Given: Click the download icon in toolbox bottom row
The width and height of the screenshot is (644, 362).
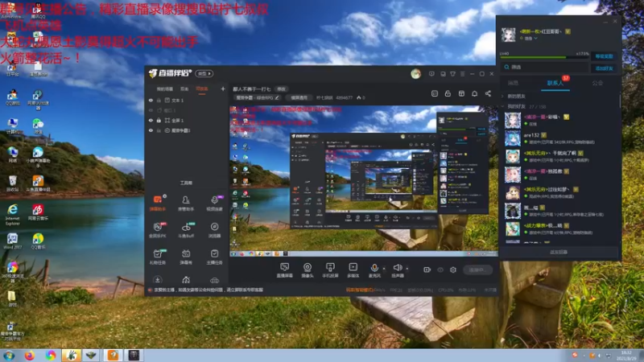Looking at the screenshot, I should (157, 280).
